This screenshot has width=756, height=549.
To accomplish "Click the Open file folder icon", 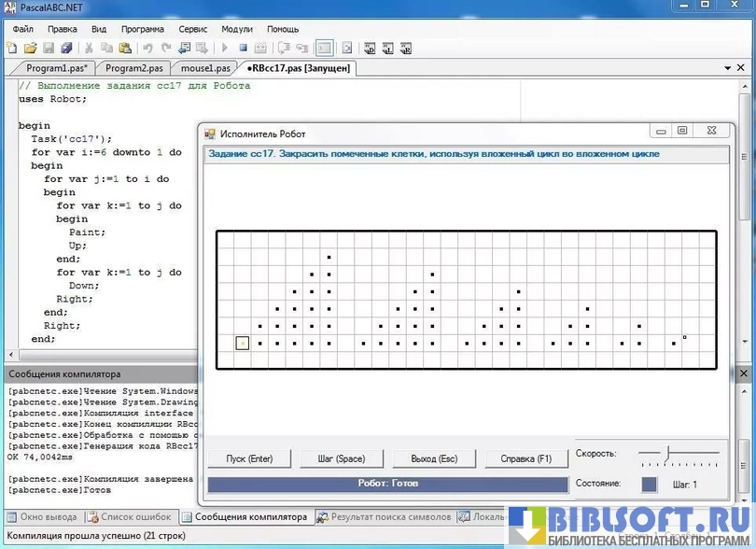I will 30,48.
